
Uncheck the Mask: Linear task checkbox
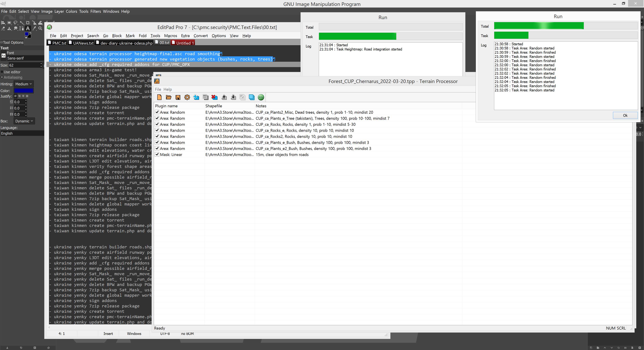pos(157,154)
